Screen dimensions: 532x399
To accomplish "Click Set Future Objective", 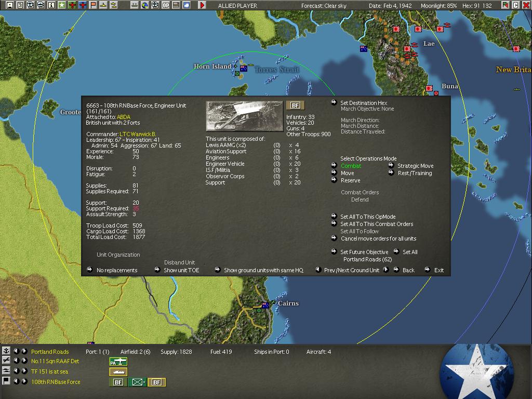I will click(x=364, y=252).
